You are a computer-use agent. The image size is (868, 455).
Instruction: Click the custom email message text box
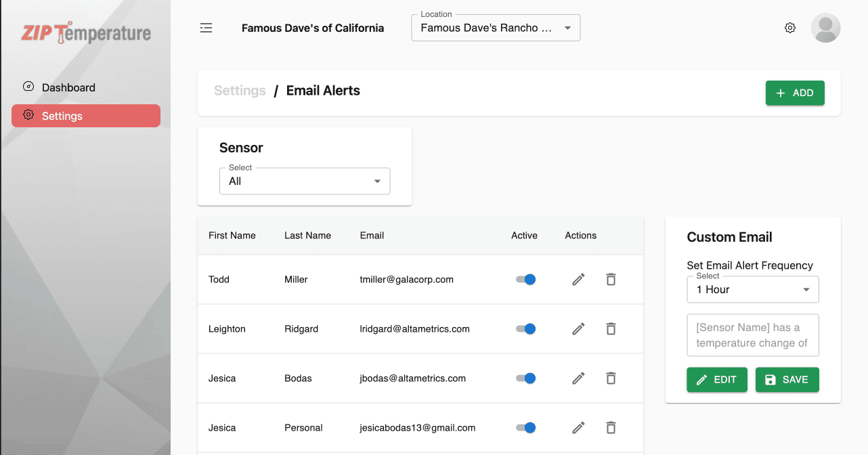tap(753, 335)
